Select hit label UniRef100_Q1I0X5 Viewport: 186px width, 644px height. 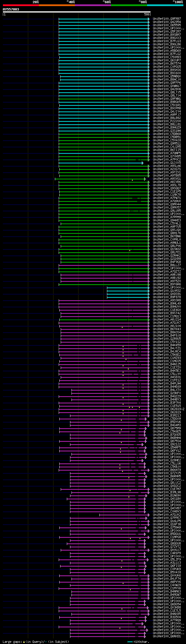click(x=167, y=163)
